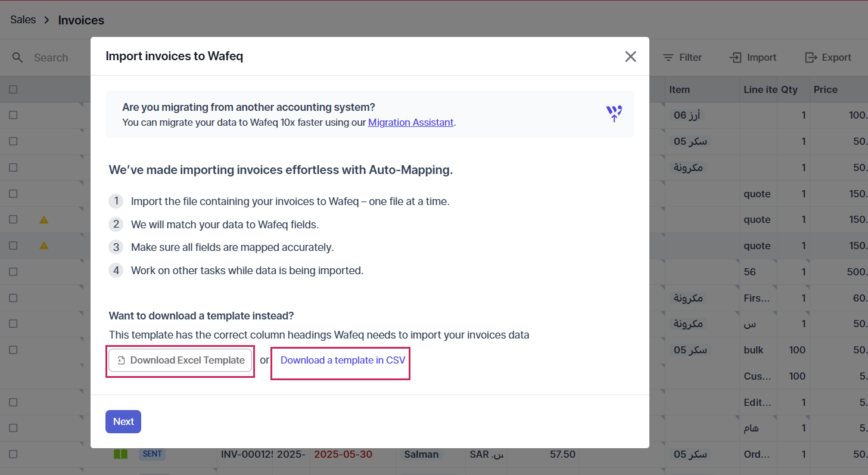The height and width of the screenshot is (475, 868).
Task: Tick the checkbox in the first table row
Action: 13,115
